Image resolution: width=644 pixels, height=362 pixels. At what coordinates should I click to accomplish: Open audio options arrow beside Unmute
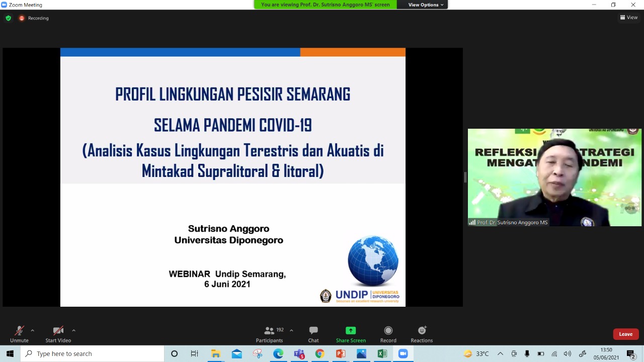point(32,330)
